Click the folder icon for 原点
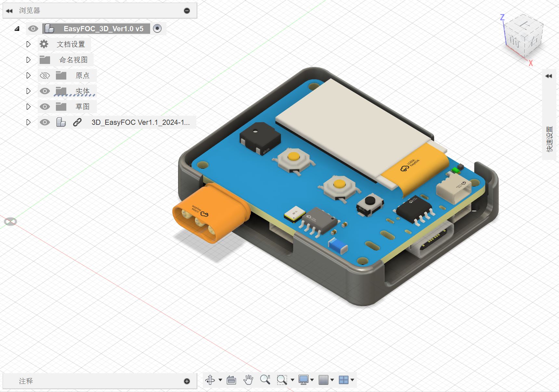This screenshot has height=392, width=559. 61,75
